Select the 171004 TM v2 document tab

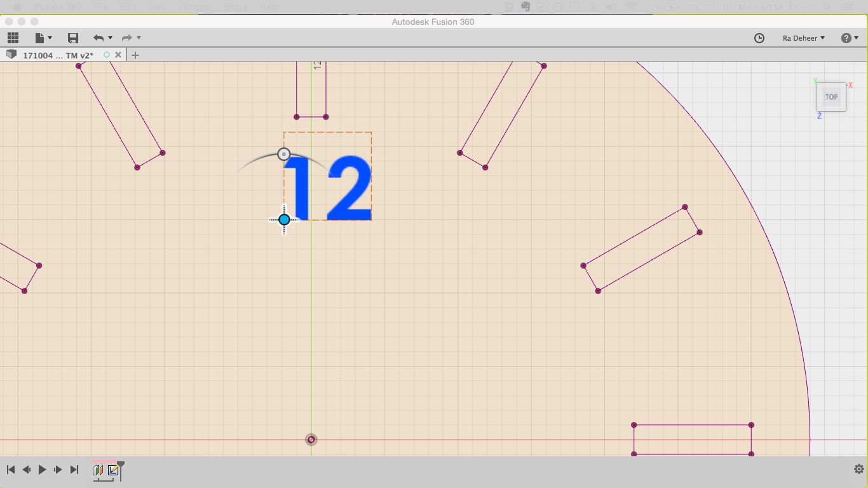coord(57,55)
